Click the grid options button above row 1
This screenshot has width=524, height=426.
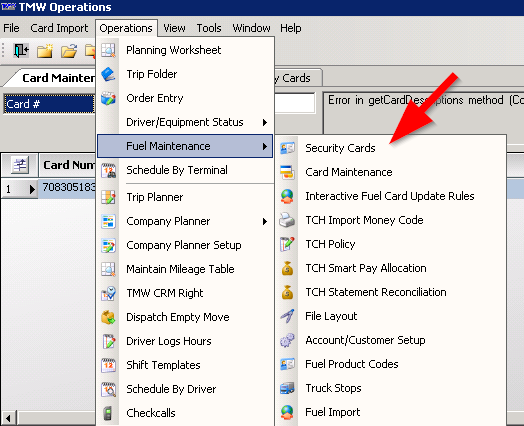coord(20,165)
